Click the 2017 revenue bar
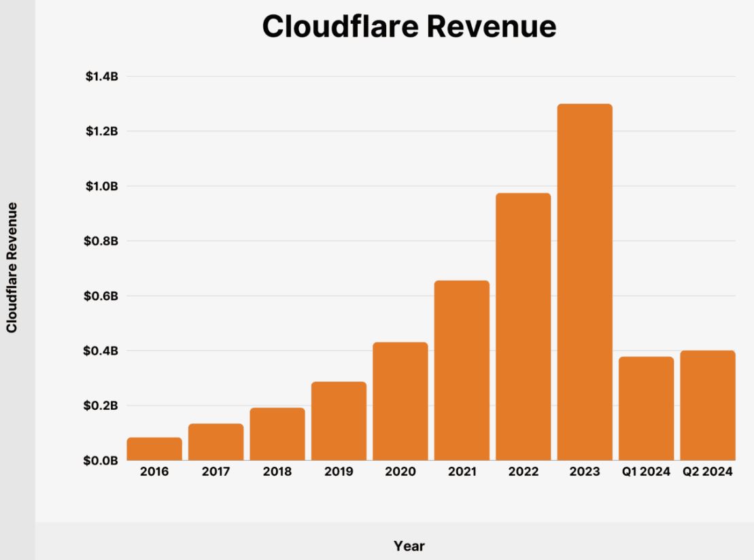754x560 pixels. [218, 442]
